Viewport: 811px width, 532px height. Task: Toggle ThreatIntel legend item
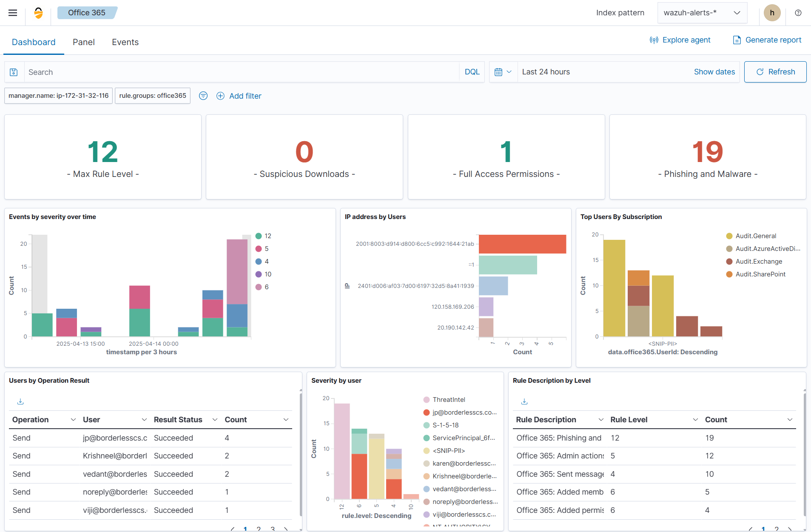pos(444,400)
